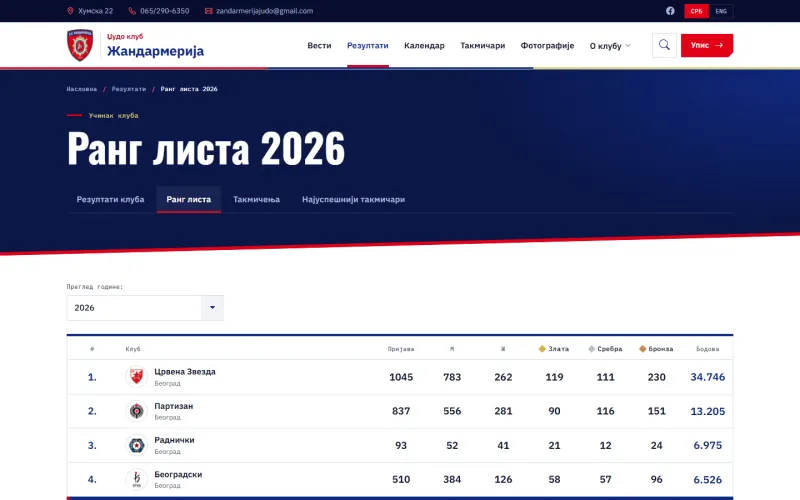This screenshot has height=500, width=800.
Task: Click the Београдски club logo
Action: [x=136, y=480]
